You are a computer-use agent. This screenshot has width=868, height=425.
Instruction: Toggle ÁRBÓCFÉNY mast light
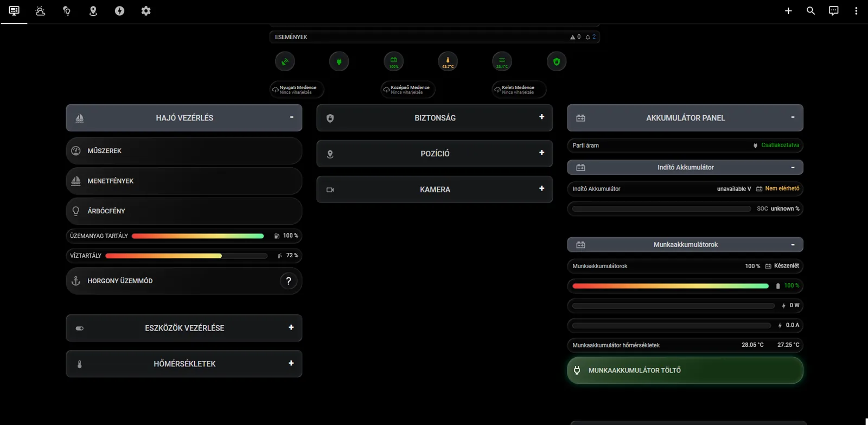tap(184, 211)
